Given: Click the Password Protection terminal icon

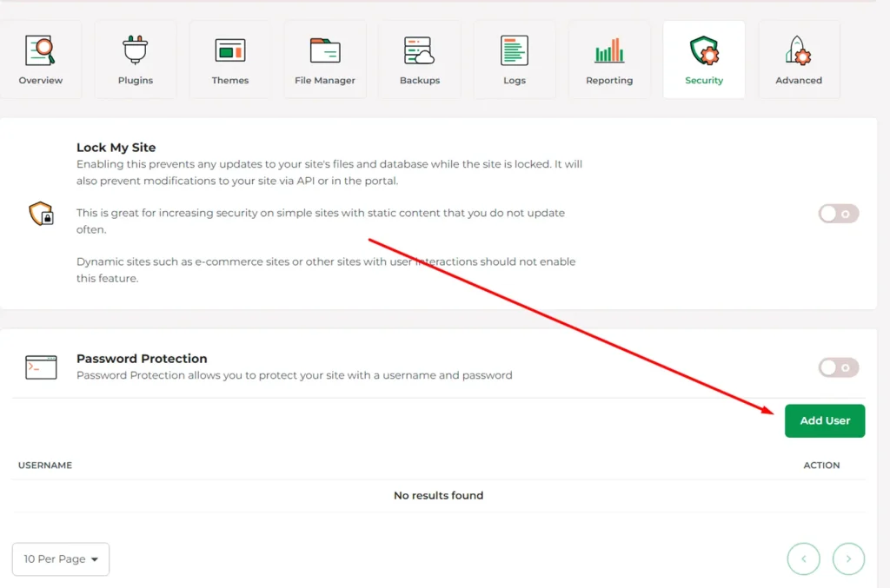Looking at the screenshot, I should click(x=41, y=367).
